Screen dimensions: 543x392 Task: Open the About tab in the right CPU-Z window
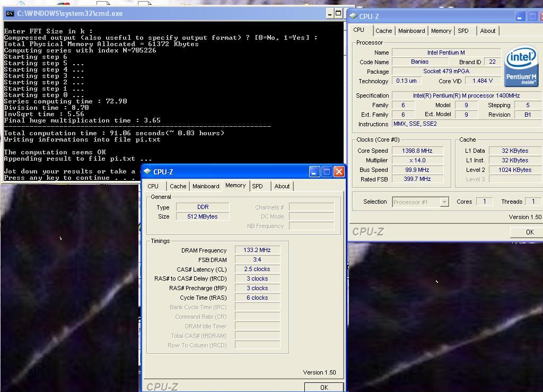click(x=488, y=31)
